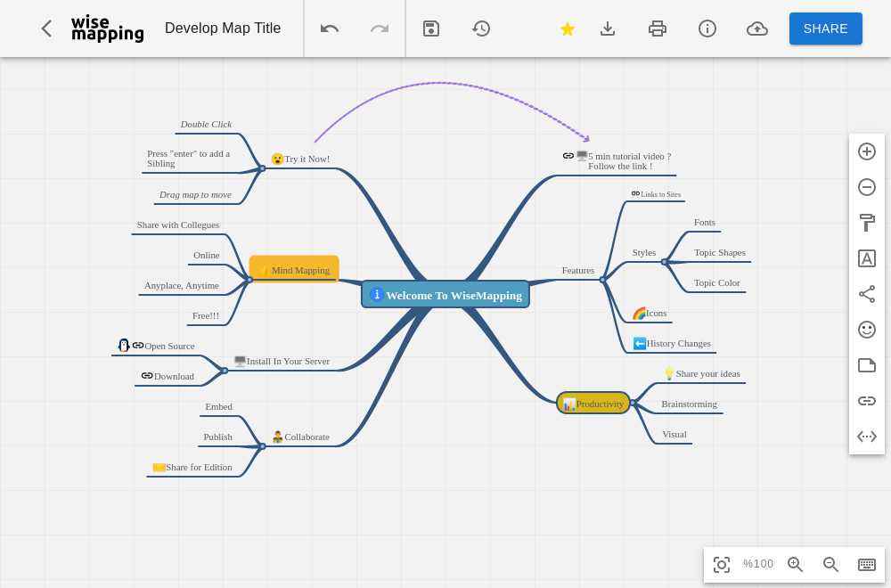Select the Drag map to move topic

click(195, 195)
